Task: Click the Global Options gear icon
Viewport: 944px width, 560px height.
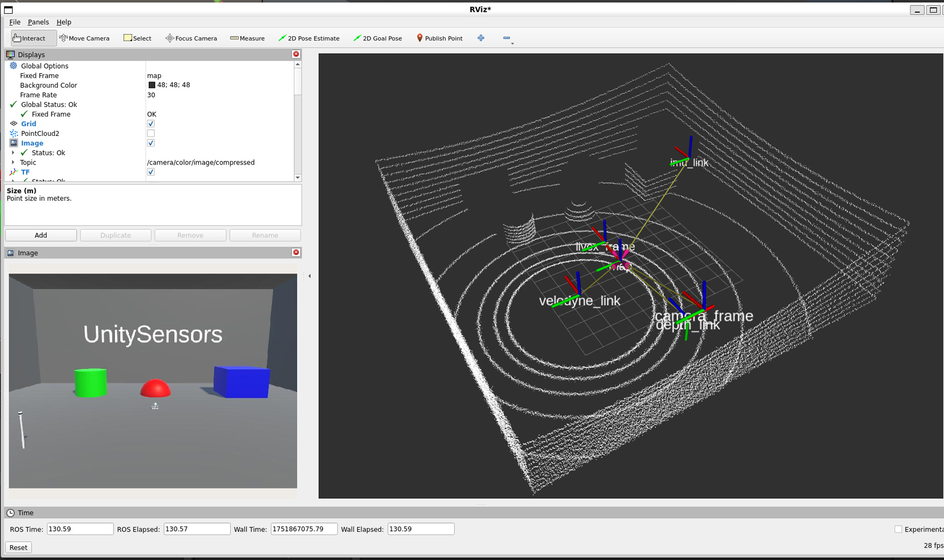Action: [13, 66]
